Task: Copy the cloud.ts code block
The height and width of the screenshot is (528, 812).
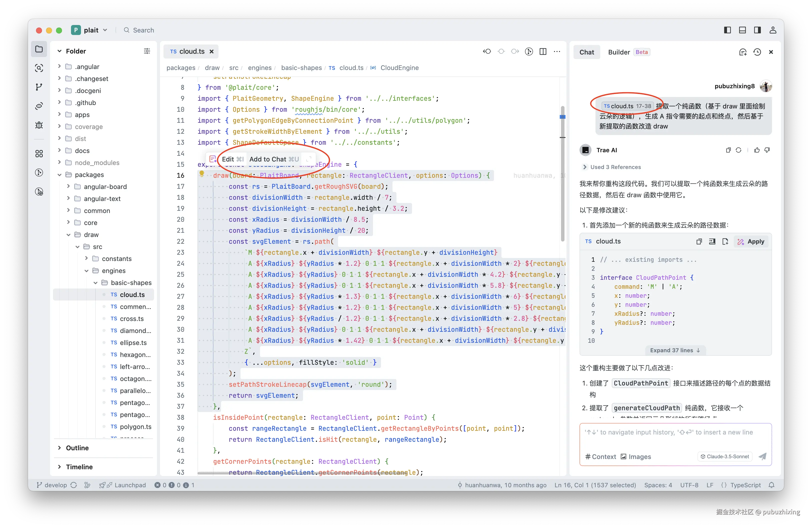Action: click(699, 241)
